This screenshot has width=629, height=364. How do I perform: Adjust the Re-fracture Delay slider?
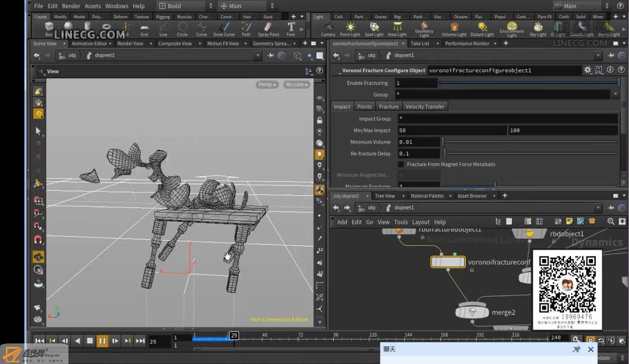pos(530,154)
